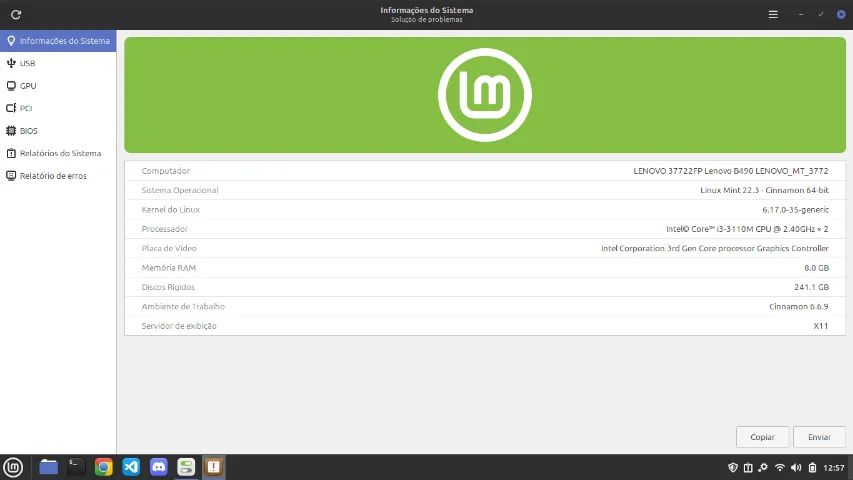Open the USB section
Image resolution: width=853 pixels, height=480 pixels.
click(58, 63)
